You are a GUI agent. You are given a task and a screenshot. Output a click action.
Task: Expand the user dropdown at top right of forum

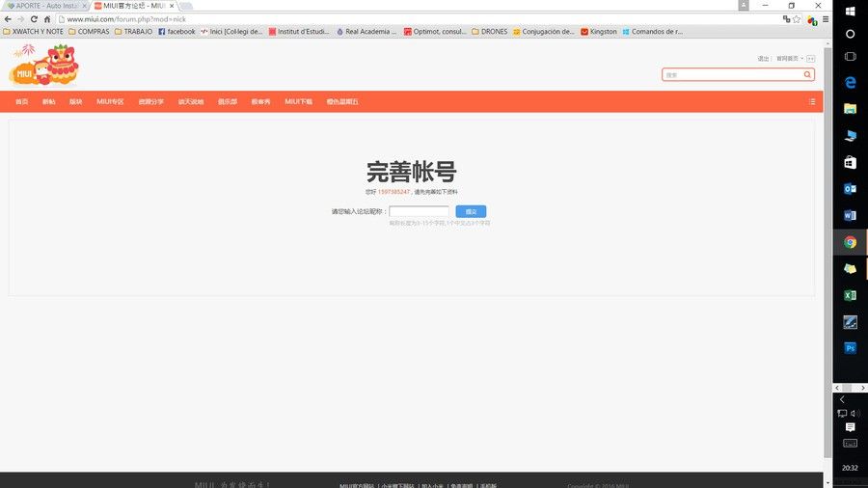point(790,59)
